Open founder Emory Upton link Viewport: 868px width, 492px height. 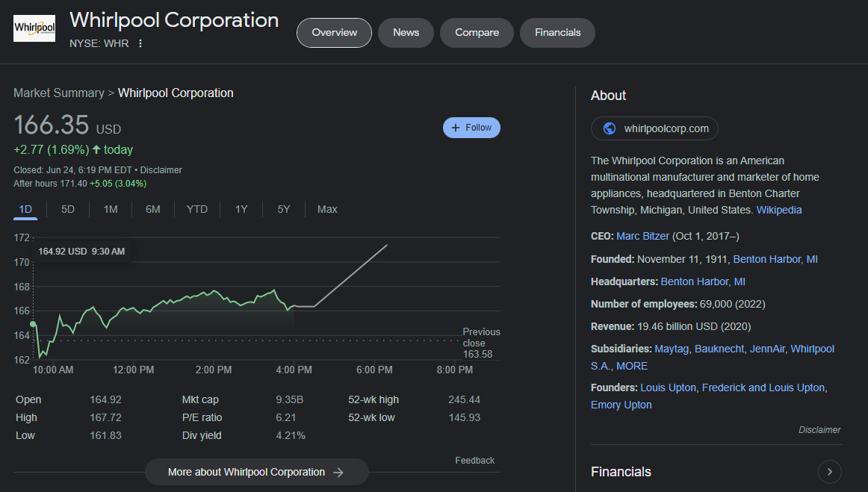tap(621, 405)
